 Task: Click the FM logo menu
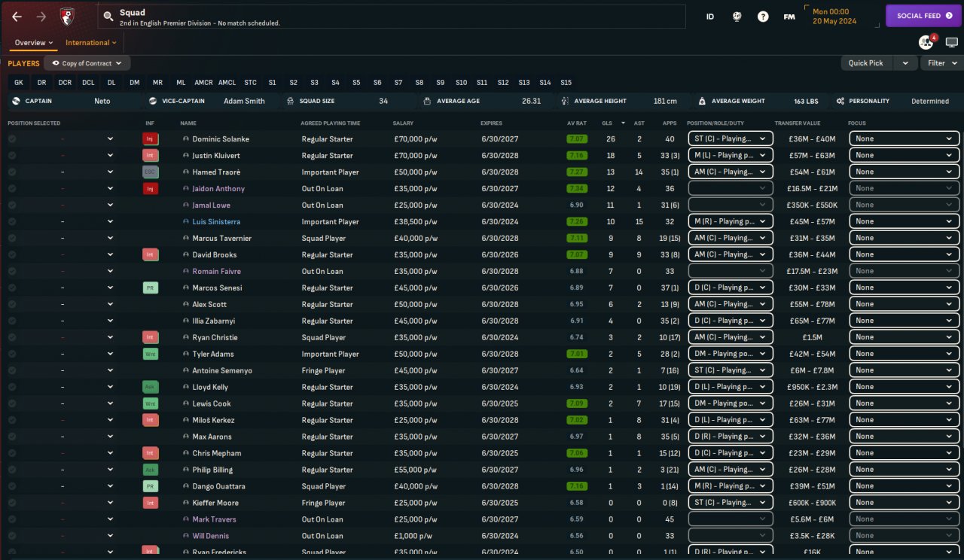(x=789, y=17)
